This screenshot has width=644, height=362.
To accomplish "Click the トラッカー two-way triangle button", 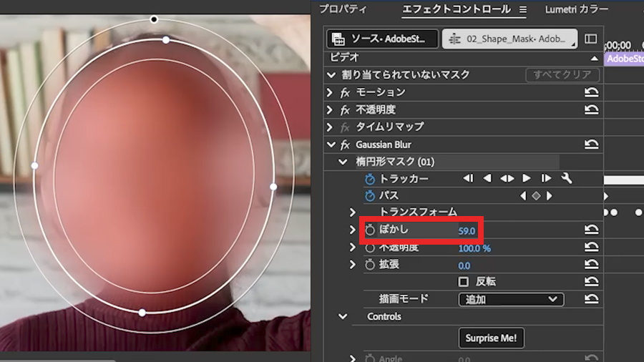I will (x=507, y=179).
